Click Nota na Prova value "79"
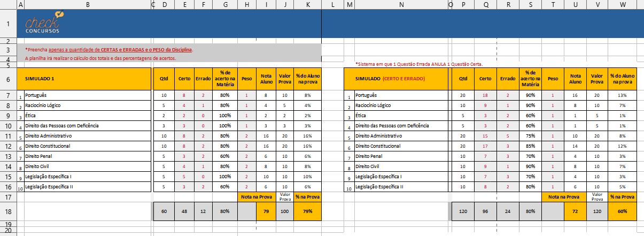 point(266,211)
